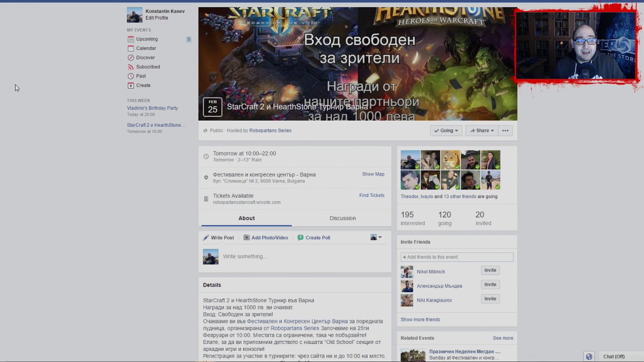This screenshot has width=644, height=362.
Task: Click the Discover compass icon
Action: pyautogui.click(x=131, y=58)
